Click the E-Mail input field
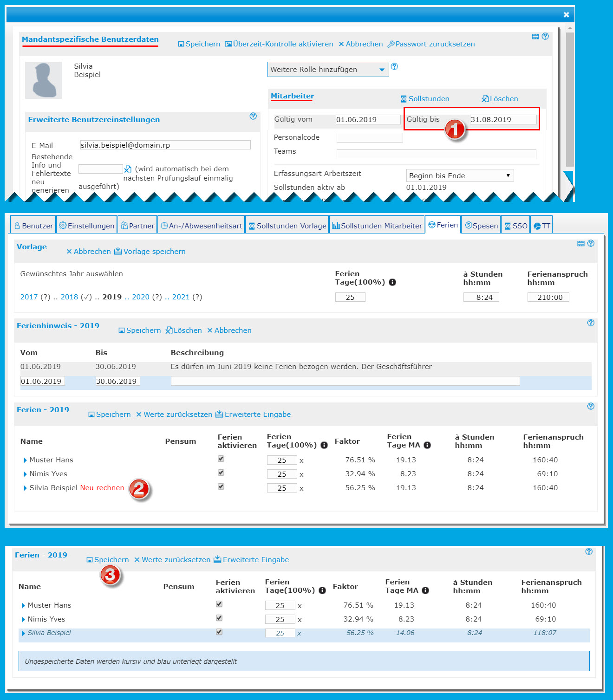 [x=165, y=145]
